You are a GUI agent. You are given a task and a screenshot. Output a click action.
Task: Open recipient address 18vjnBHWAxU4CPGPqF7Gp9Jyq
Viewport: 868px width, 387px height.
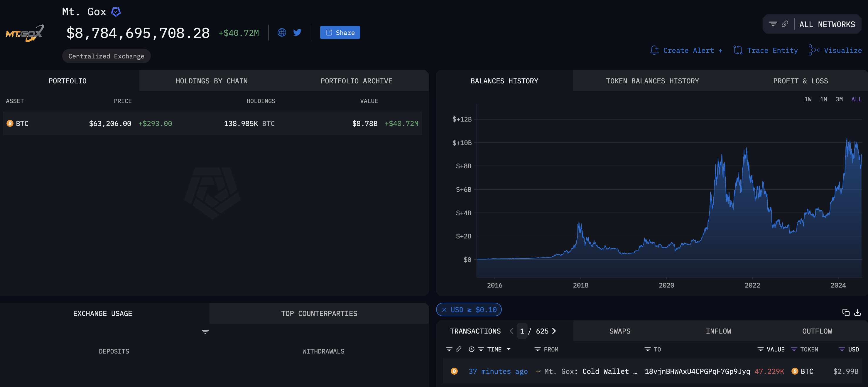[x=698, y=371]
